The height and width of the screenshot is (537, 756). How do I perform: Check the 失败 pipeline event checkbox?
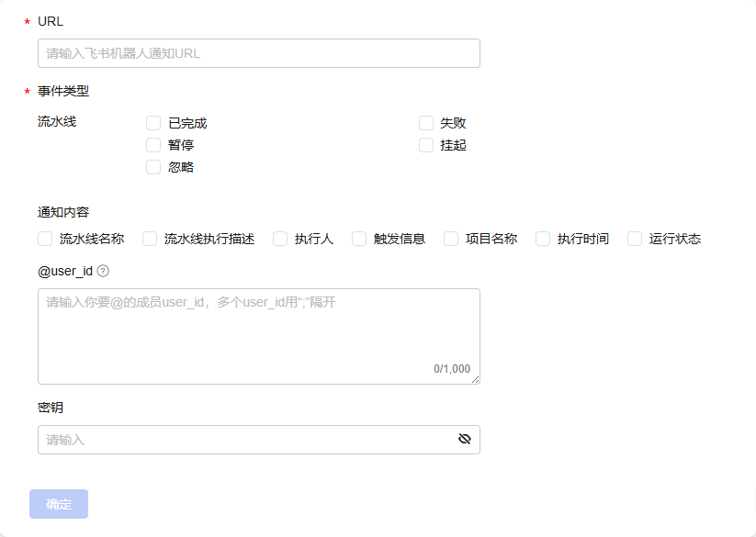click(425, 123)
